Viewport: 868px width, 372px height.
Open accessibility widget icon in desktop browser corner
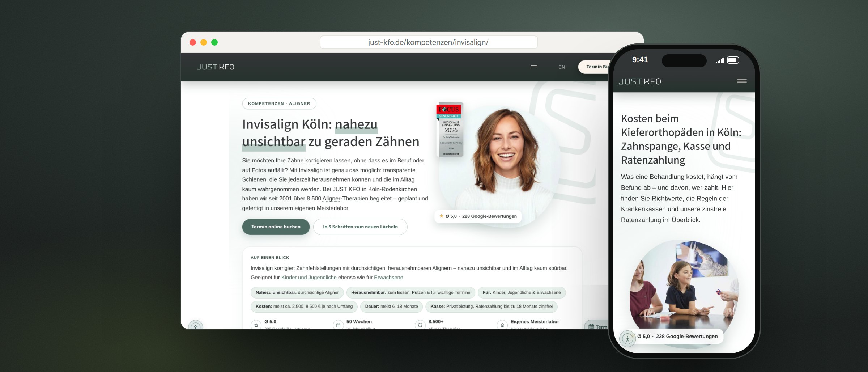[196, 325]
